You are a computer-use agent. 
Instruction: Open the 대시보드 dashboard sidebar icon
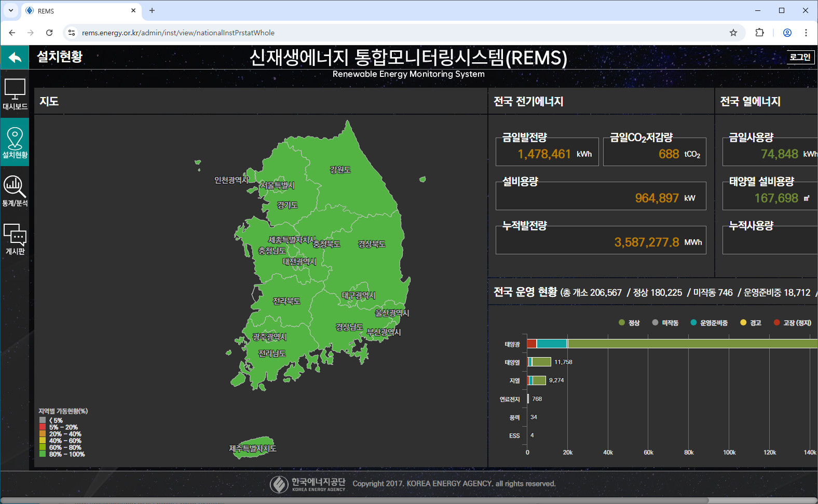[x=15, y=94]
